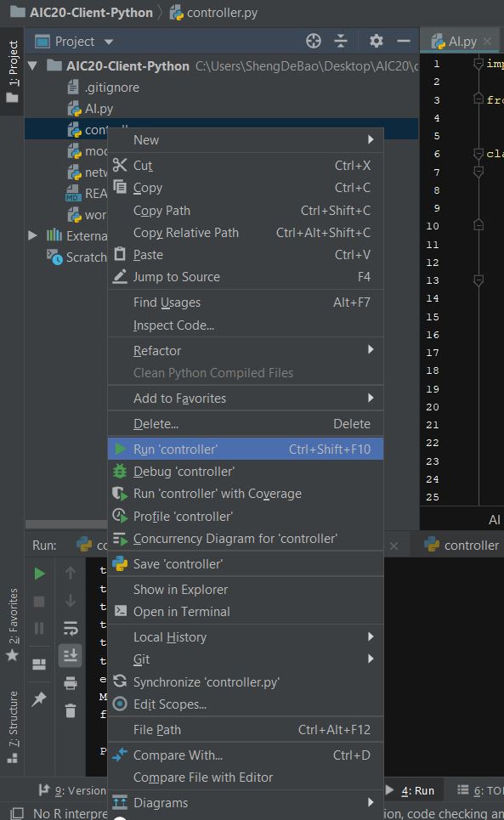Click AIC20-Client-Python breadcrumb

(82, 13)
